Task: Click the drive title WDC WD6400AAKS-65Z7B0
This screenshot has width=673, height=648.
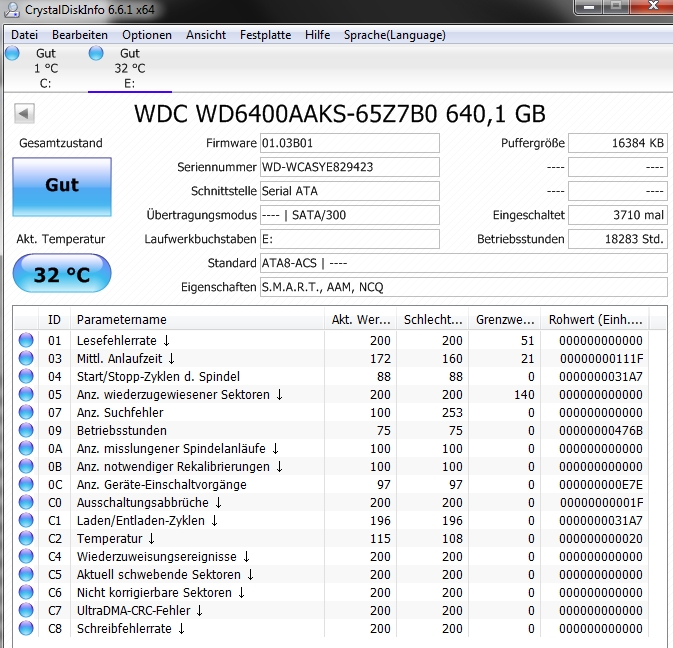Action: click(285, 114)
